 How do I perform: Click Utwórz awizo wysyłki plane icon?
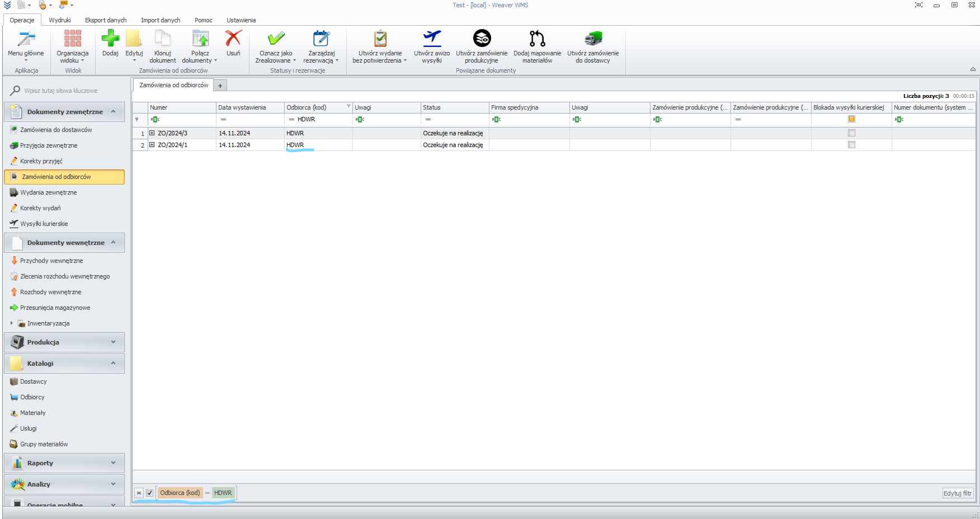coord(432,39)
